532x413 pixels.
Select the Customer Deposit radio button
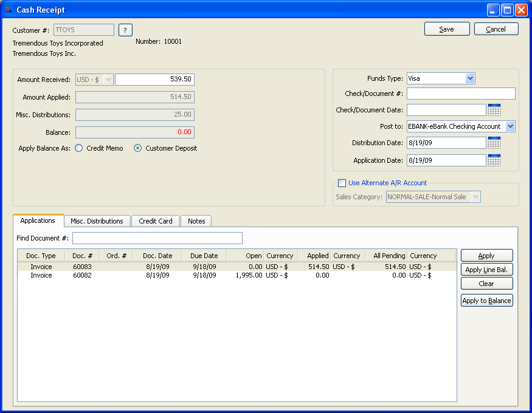click(138, 148)
